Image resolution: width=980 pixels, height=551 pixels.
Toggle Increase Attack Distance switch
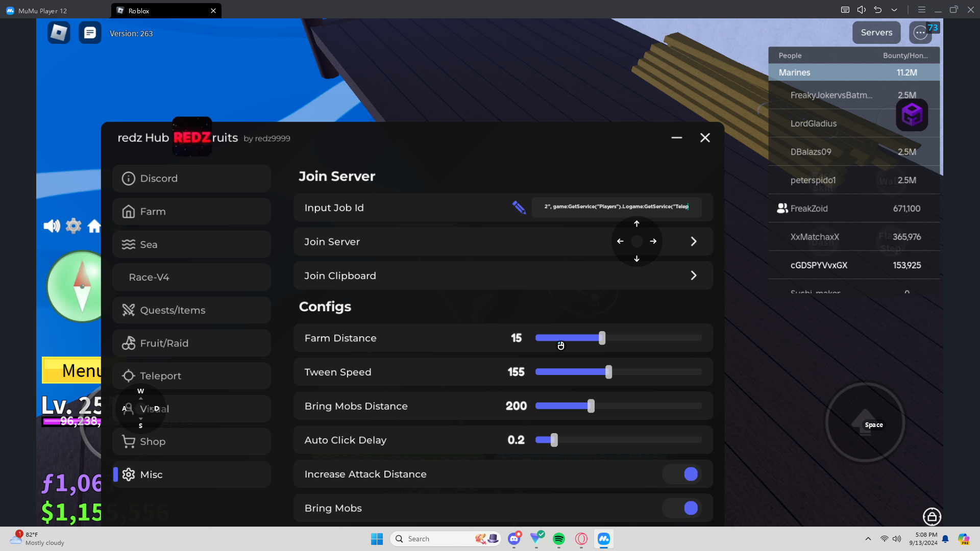(x=682, y=474)
